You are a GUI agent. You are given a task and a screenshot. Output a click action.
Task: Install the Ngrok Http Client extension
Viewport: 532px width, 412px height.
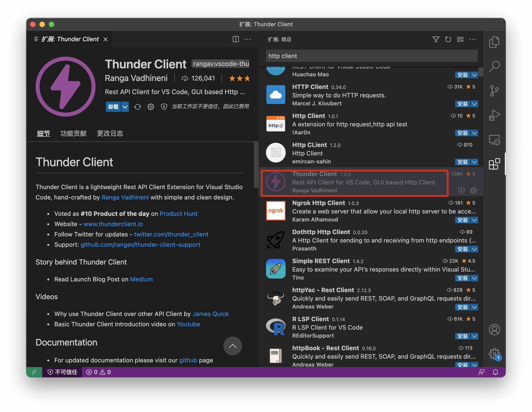pyautogui.click(x=462, y=220)
